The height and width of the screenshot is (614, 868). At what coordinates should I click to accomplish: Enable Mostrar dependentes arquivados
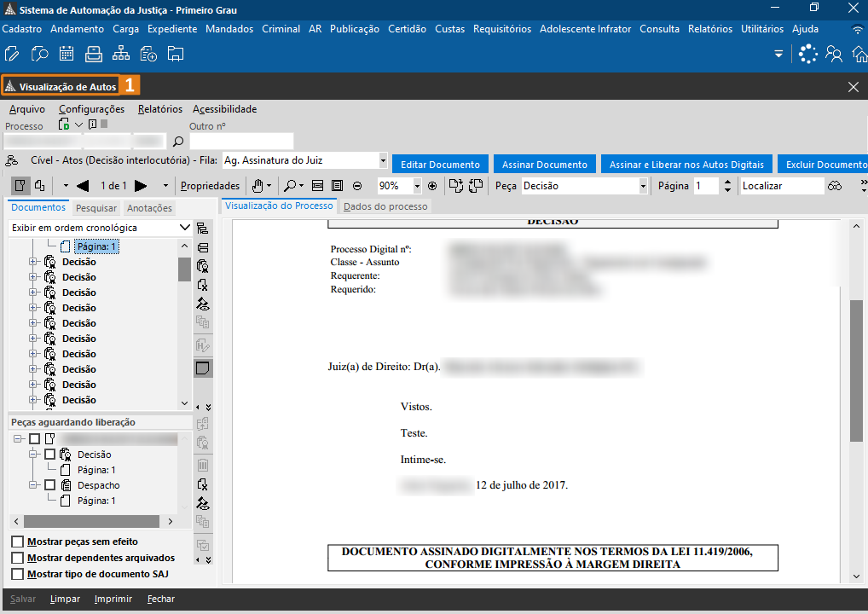tap(18, 558)
